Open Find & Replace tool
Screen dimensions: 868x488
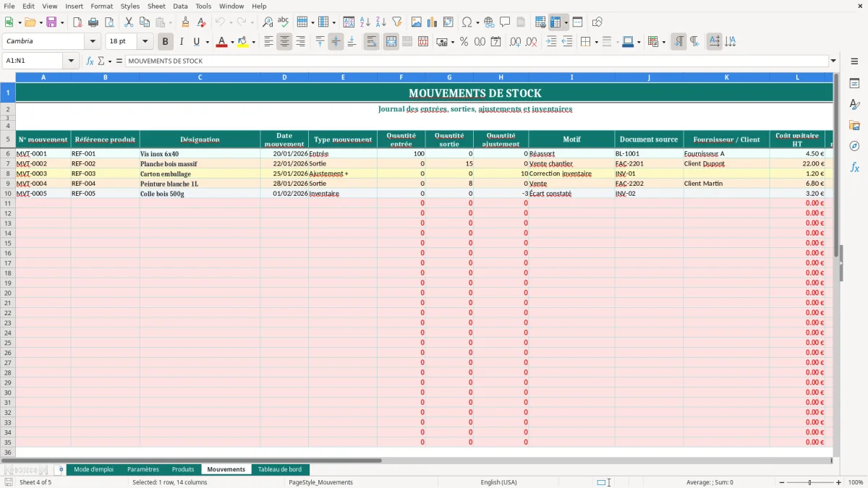click(268, 22)
